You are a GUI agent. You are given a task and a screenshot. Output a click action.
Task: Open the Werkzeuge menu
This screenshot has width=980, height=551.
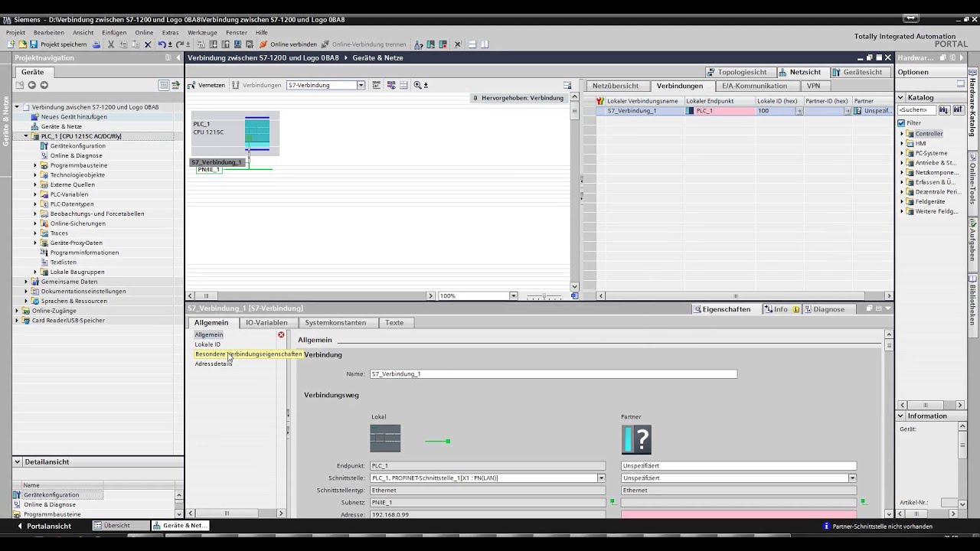(202, 33)
